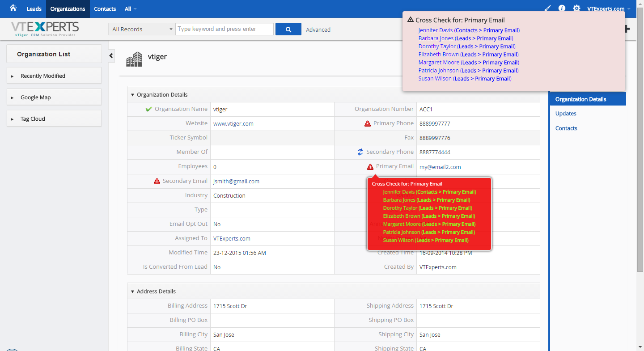Select Organization Details tab on right
644x351 pixels.
click(x=588, y=99)
